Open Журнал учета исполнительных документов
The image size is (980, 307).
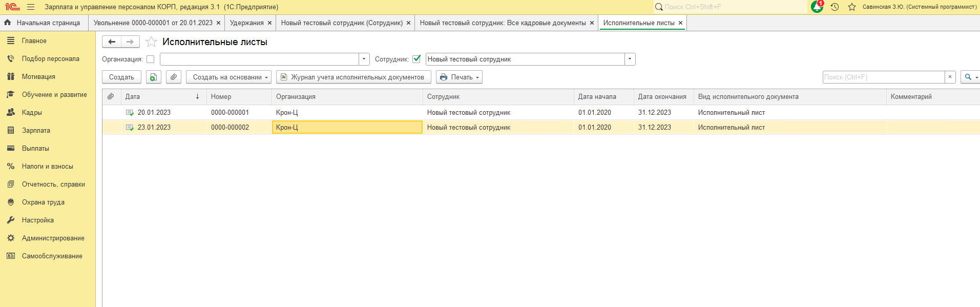point(353,77)
